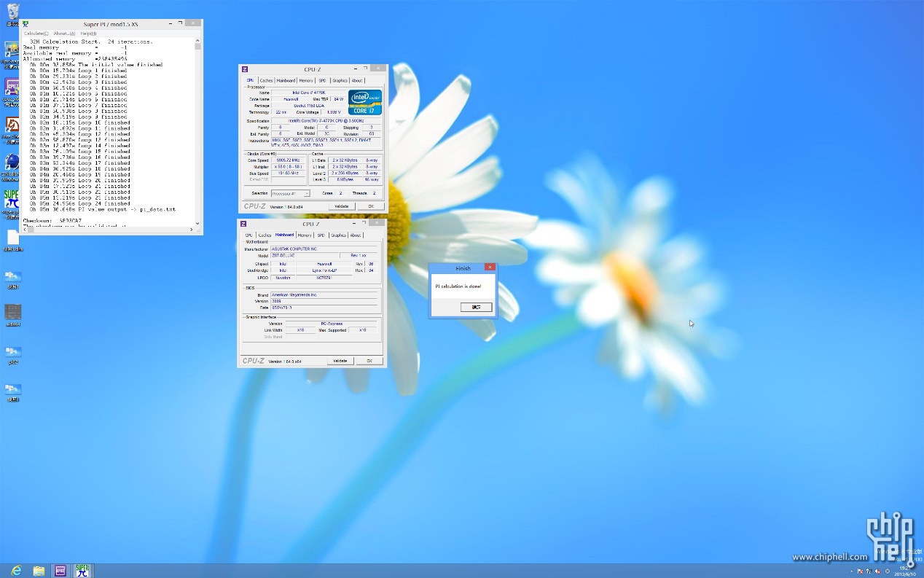Open File Explorer from the taskbar
924x578 pixels.
39,571
